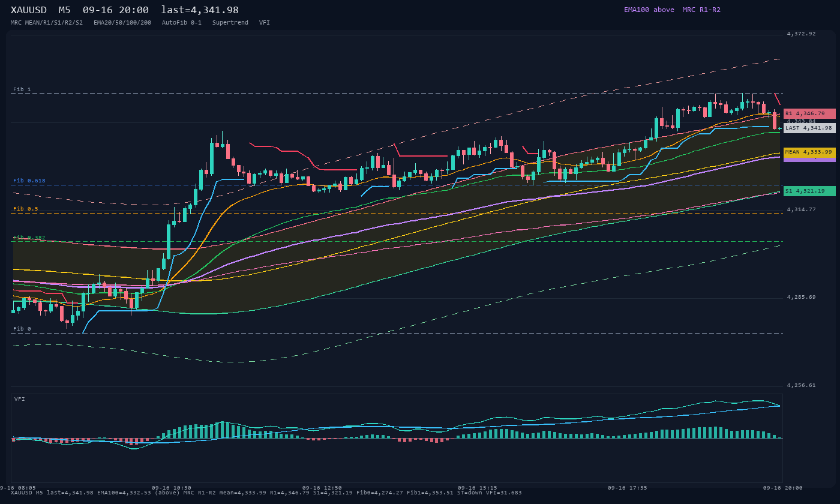Click the VFI label inside the lower panel
The width and height of the screenshot is (840, 504).
point(20,399)
